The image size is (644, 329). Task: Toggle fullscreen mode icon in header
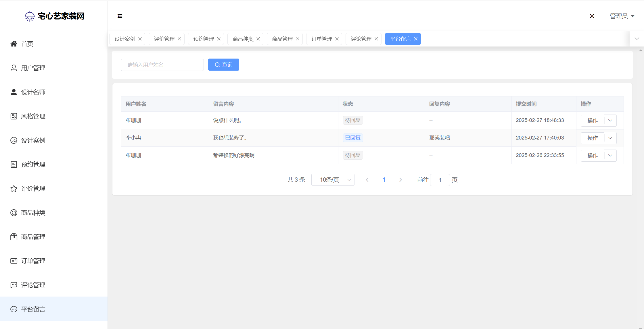[x=592, y=16]
